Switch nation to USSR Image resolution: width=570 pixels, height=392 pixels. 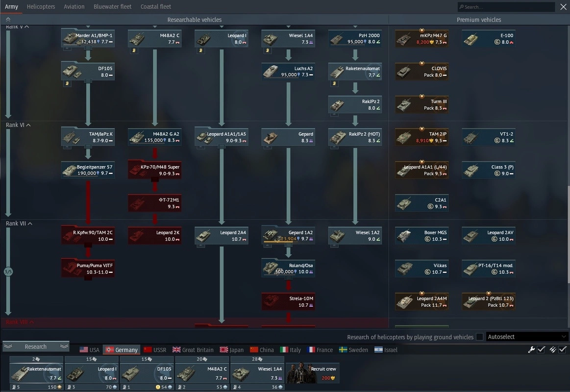click(154, 350)
